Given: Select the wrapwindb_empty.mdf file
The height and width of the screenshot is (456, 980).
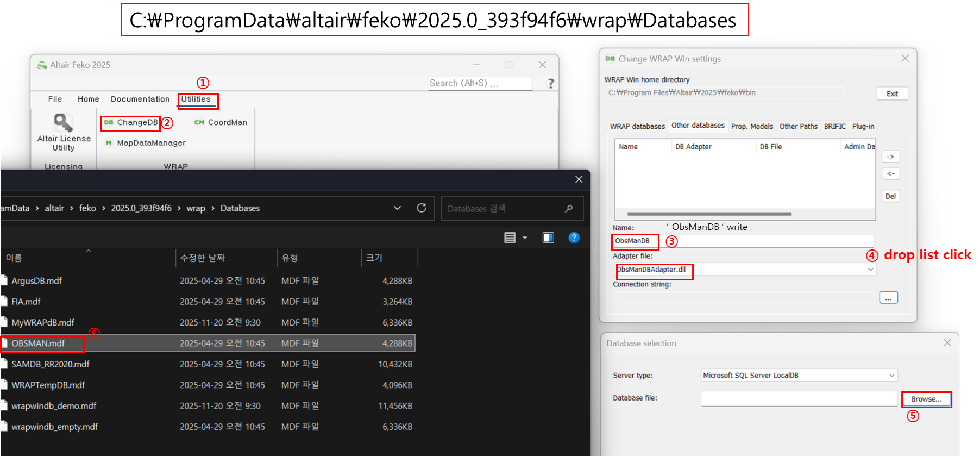Looking at the screenshot, I should point(208,427).
